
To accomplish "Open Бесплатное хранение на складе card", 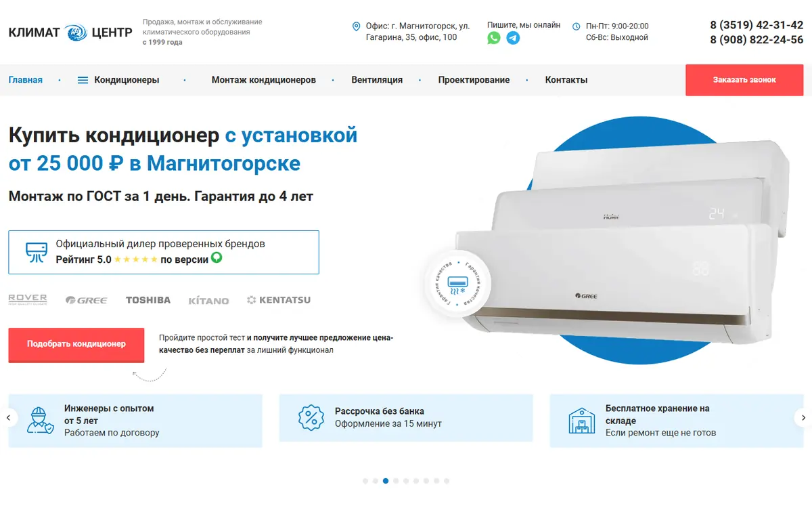I will (x=677, y=421).
